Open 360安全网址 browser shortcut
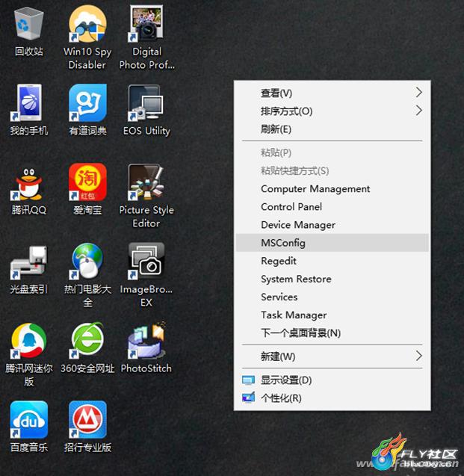 click(x=87, y=341)
